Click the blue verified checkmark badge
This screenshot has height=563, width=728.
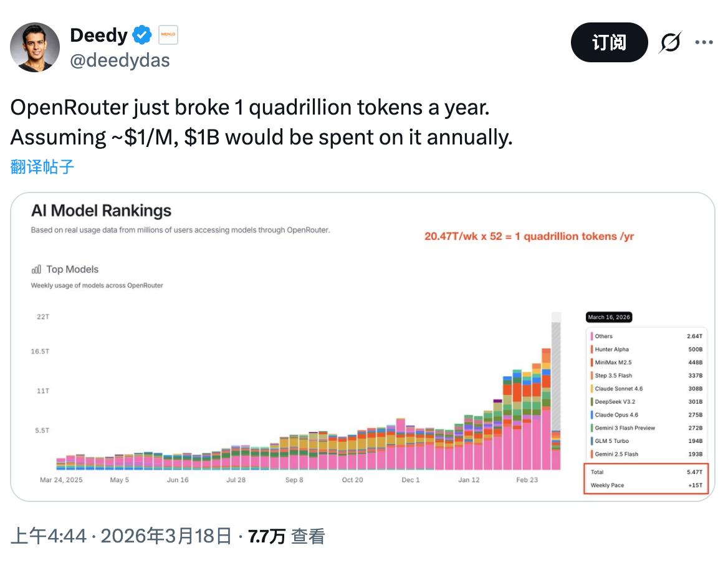[x=143, y=35]
